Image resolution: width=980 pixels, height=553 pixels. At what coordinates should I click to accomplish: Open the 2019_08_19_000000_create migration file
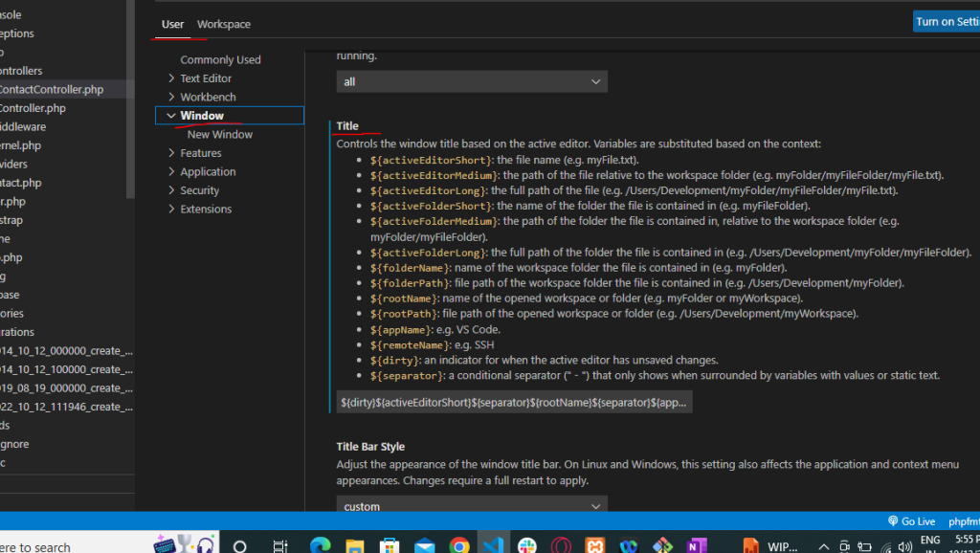pos(67,388)
